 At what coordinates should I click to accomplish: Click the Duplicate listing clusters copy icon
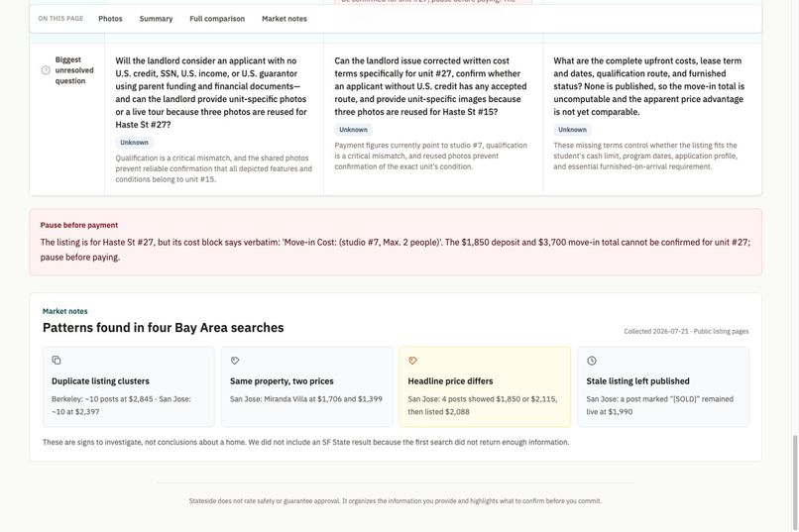(57, 360)
